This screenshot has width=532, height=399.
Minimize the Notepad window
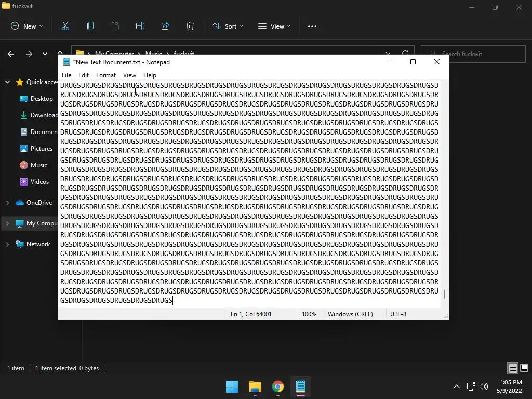click(x=390, y=62)
